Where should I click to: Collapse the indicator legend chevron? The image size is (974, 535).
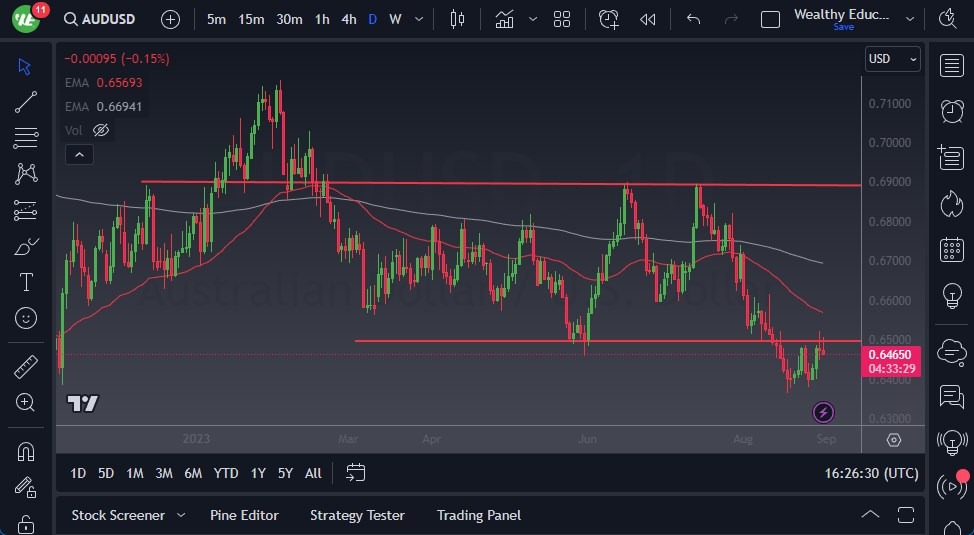click(78, 154)
